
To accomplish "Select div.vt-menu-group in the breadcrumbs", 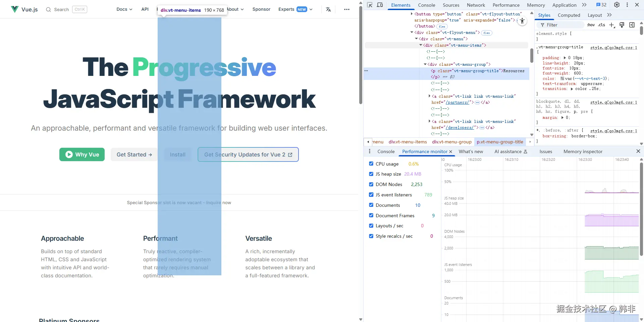I will [452, 142].
